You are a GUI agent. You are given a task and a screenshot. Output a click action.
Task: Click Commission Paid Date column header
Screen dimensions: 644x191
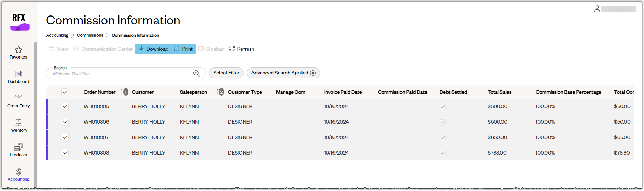point(403,92)
